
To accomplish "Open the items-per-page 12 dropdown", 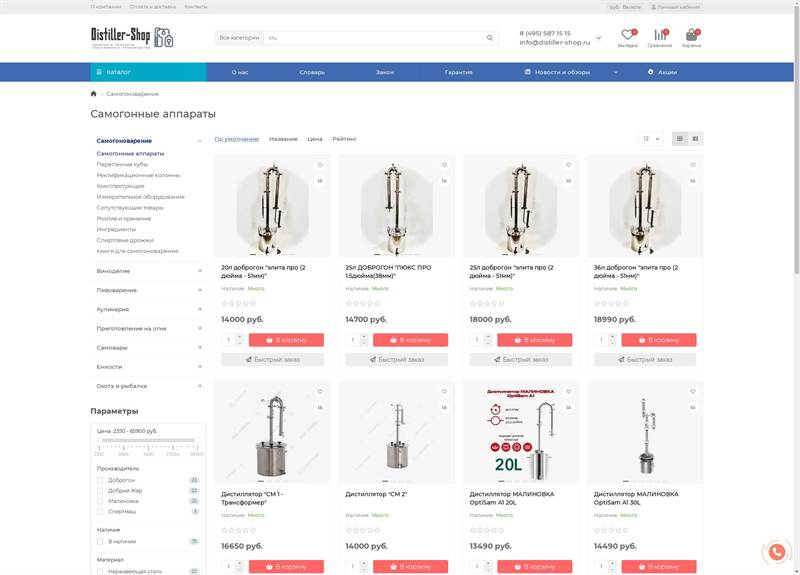I will click(x=650, y=139).
